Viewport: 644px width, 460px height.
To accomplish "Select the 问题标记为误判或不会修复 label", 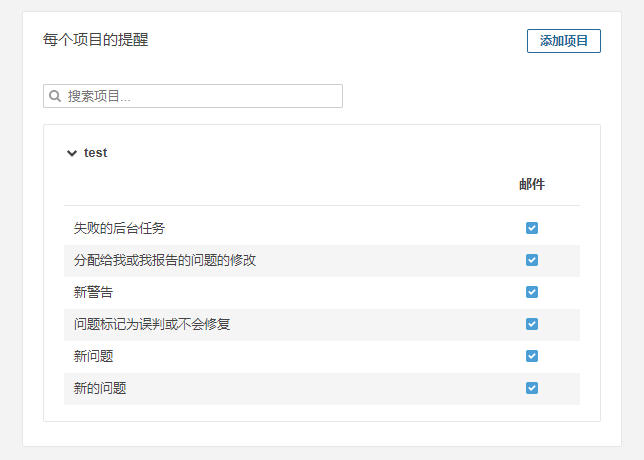I will tap(152, 324).
